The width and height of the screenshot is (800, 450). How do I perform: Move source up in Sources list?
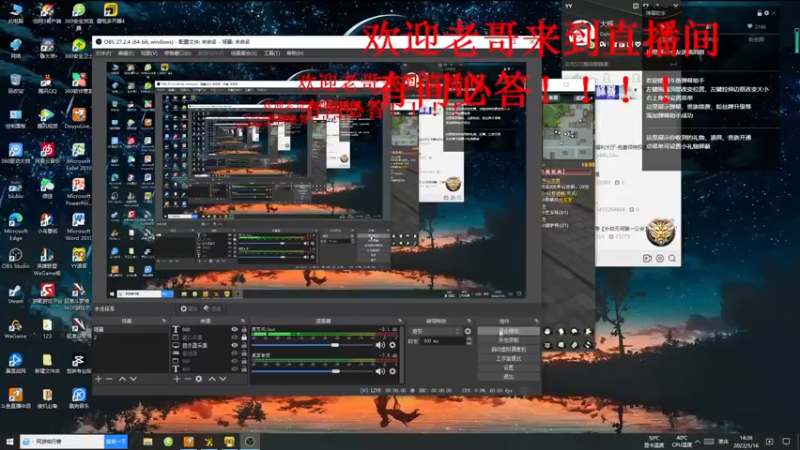pos(212,379)
